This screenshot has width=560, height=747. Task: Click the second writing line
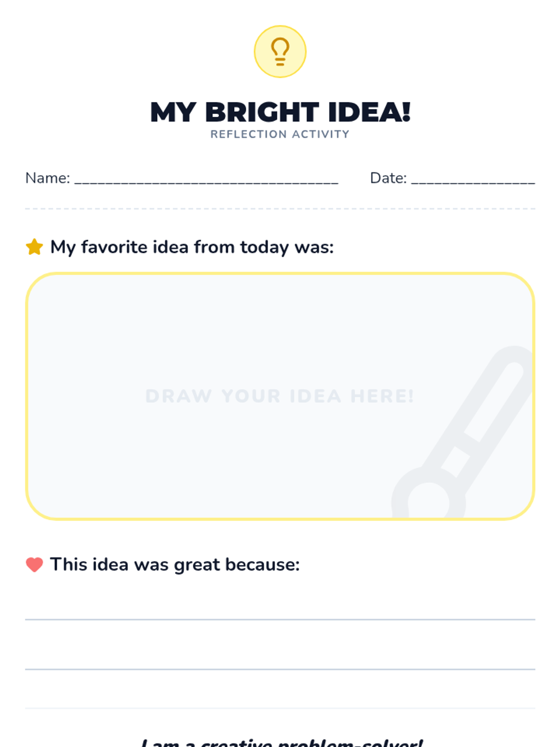(280, 669)
